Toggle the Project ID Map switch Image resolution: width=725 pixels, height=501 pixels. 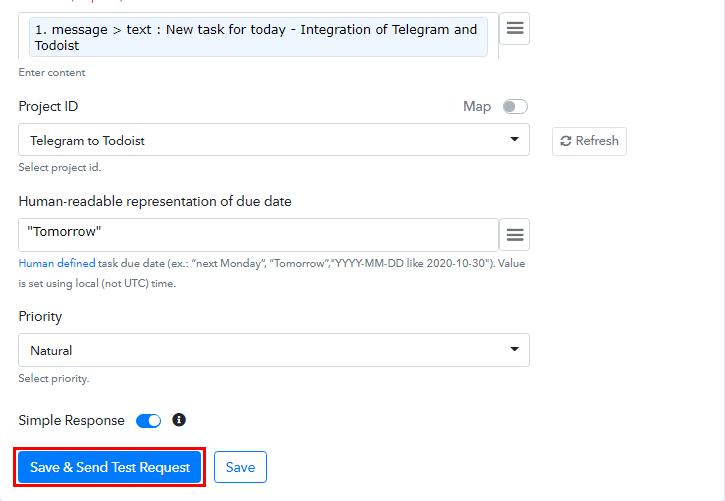515,106
